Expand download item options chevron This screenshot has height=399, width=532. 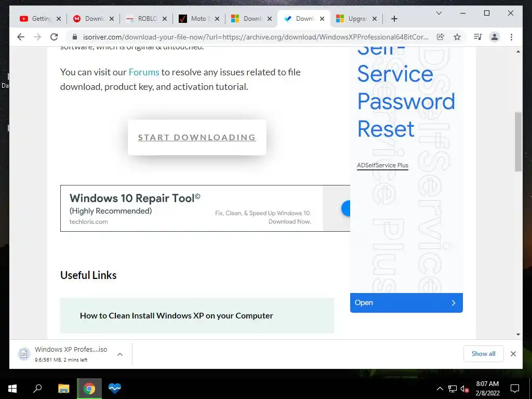[x=120, y=354]
